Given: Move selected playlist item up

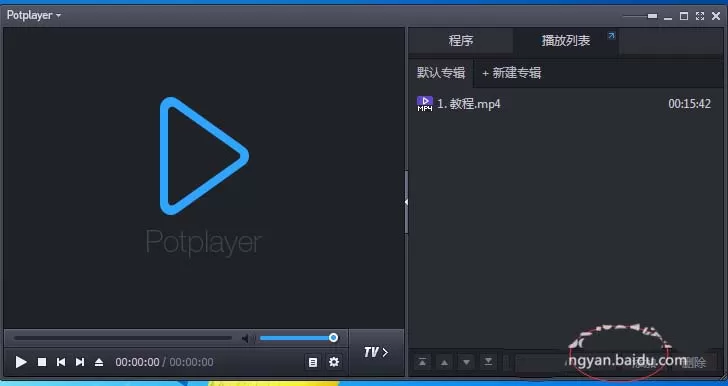Looking at the screenshot, I should pos(444,362).
